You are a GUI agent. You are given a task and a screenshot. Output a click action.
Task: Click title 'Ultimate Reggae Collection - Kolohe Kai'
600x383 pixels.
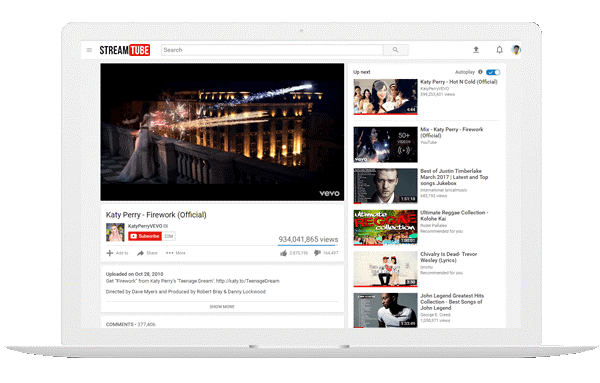click(x=454, y=215)
